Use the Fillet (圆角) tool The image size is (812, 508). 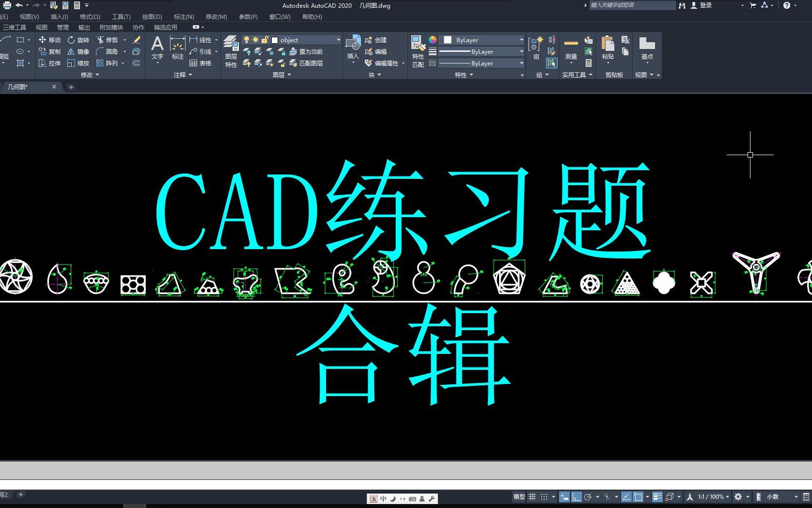pos(110,51)
